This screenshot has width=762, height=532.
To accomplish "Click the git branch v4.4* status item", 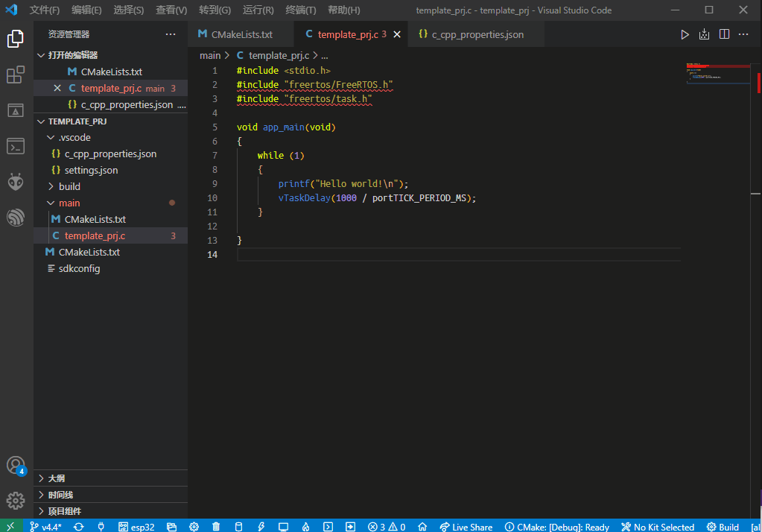I will pyautogui.click(x=45, y=527).
